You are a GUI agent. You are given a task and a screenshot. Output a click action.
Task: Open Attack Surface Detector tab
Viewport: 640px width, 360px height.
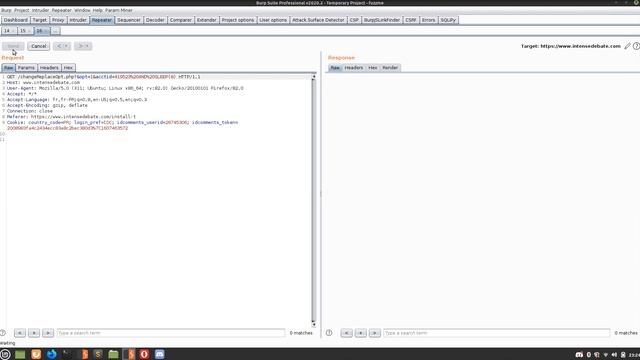point(318,20)
